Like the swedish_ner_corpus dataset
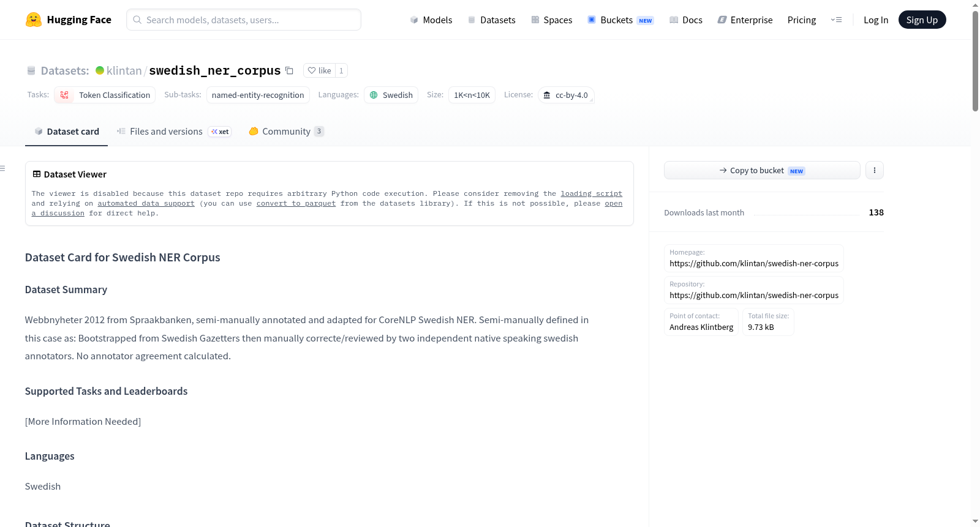This screenshot has height=527, width=980. point(319,70)
